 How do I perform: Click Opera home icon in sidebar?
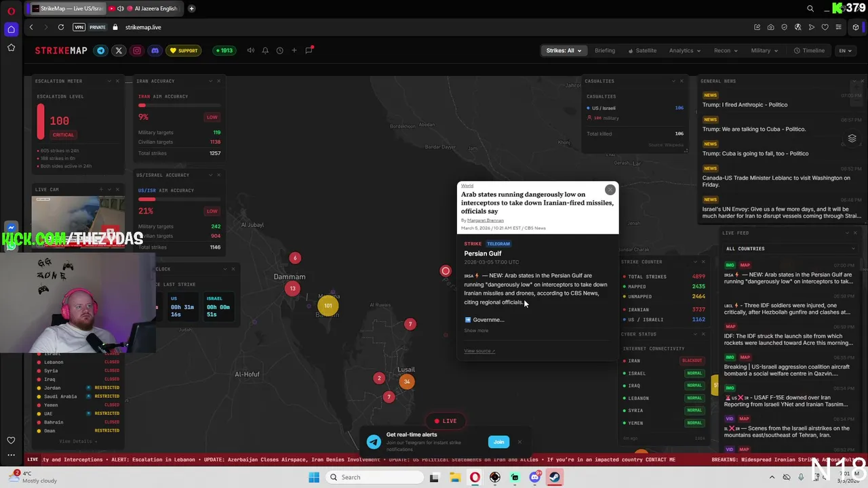click(x=11, y=29)
